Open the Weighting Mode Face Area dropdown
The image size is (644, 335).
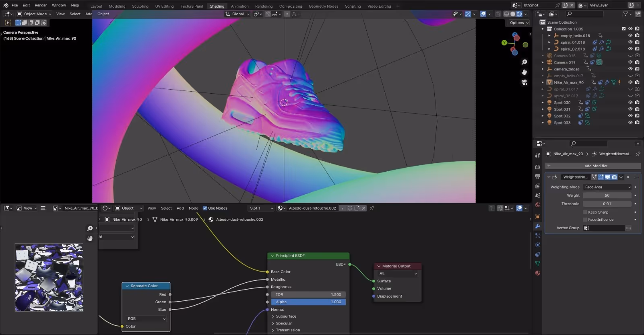point(607,187)
